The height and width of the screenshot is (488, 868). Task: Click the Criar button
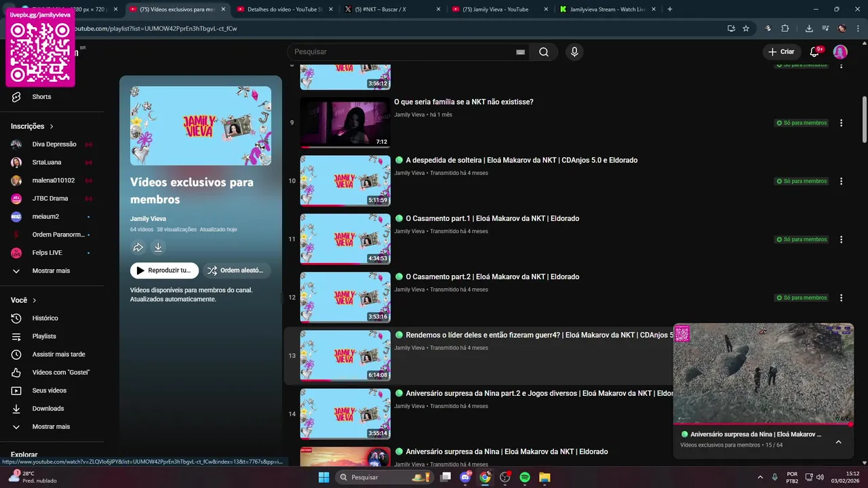(x=781, y=52)
